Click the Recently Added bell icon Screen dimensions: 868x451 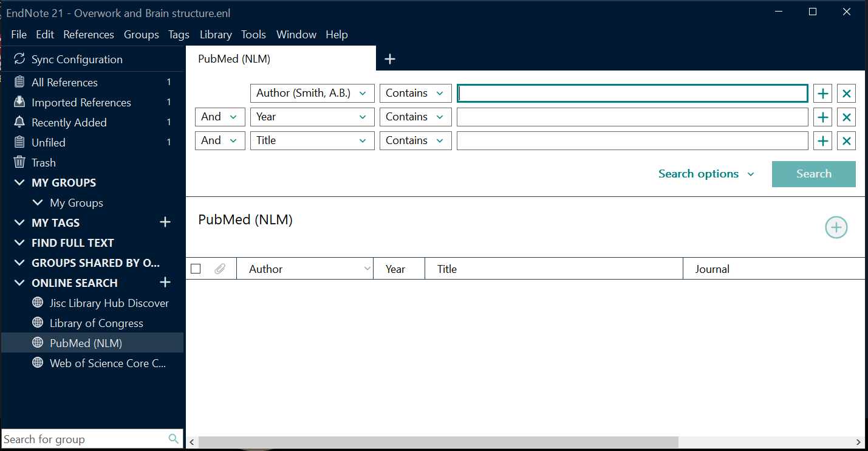[20, 122]
